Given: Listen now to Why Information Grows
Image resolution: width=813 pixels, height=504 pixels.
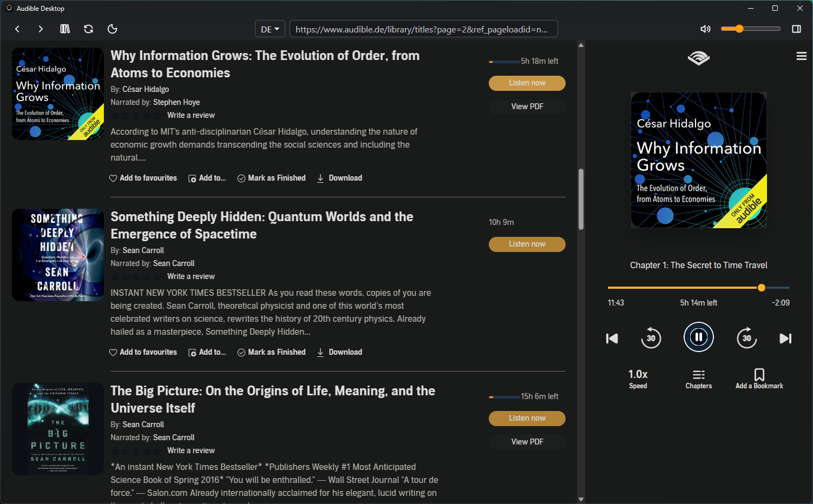Looking at the screenshot, I should coord(527,83).
